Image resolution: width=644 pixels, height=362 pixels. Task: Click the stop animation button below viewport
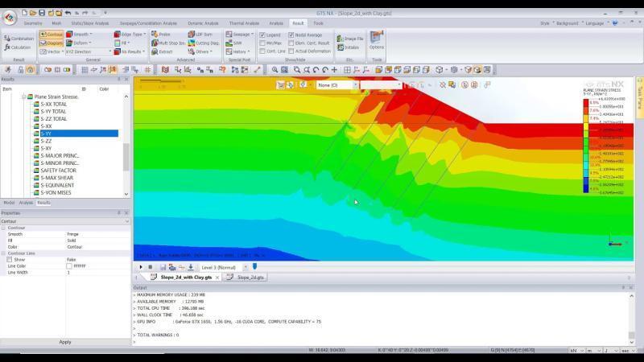tap(151, 267)
